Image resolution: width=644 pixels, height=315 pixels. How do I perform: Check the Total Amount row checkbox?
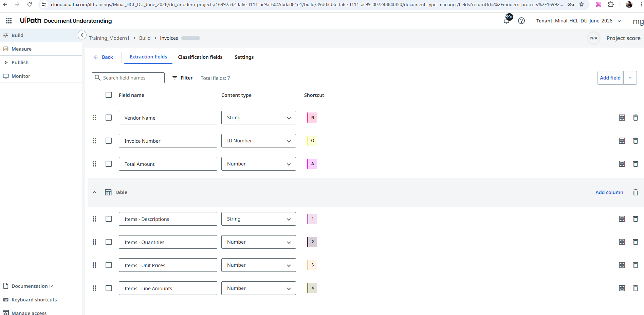click(109, 164)
